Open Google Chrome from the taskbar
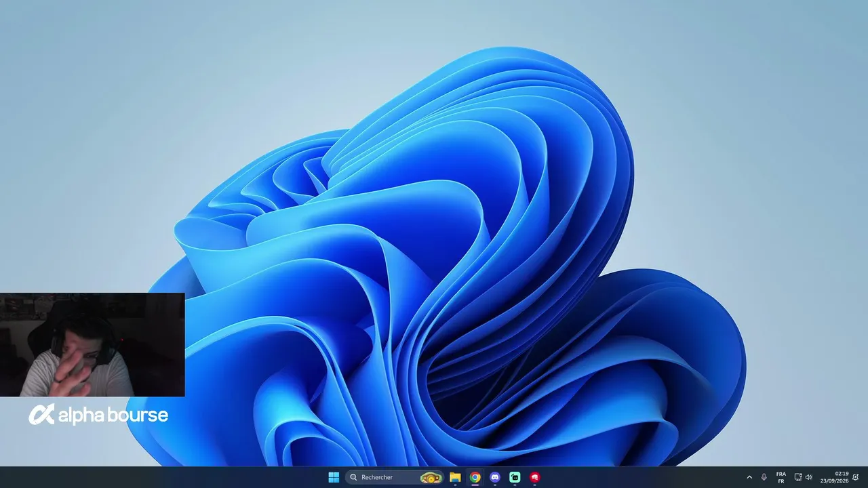The image size is (868, 488). 475,477
